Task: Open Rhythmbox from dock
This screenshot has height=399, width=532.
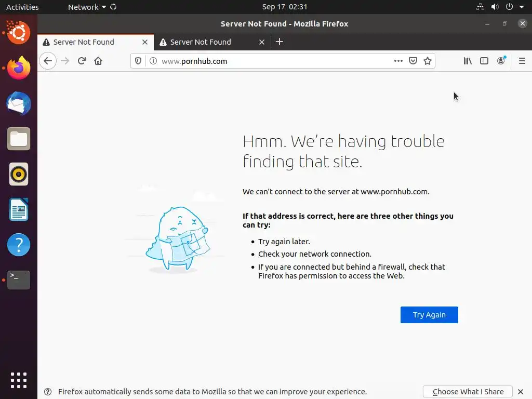Action: point(19,175)
